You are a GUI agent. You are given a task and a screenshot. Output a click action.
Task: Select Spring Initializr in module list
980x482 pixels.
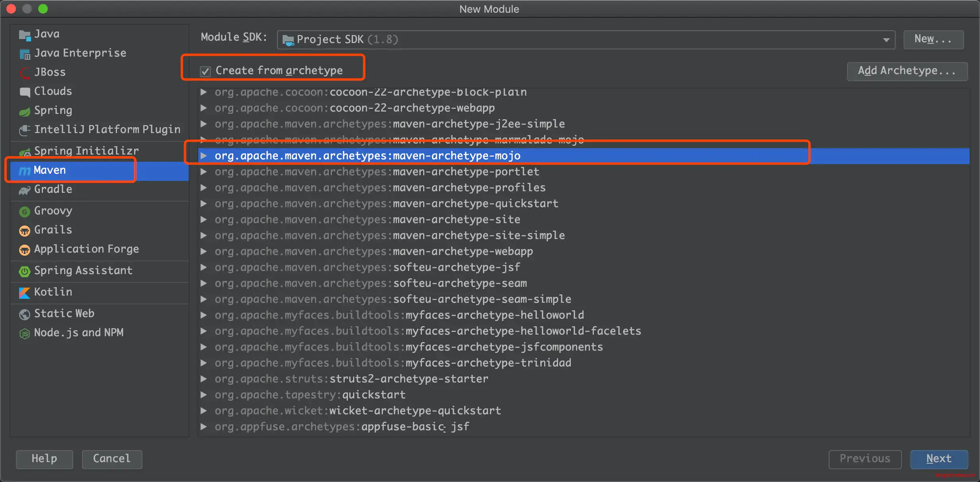point(86,151)
